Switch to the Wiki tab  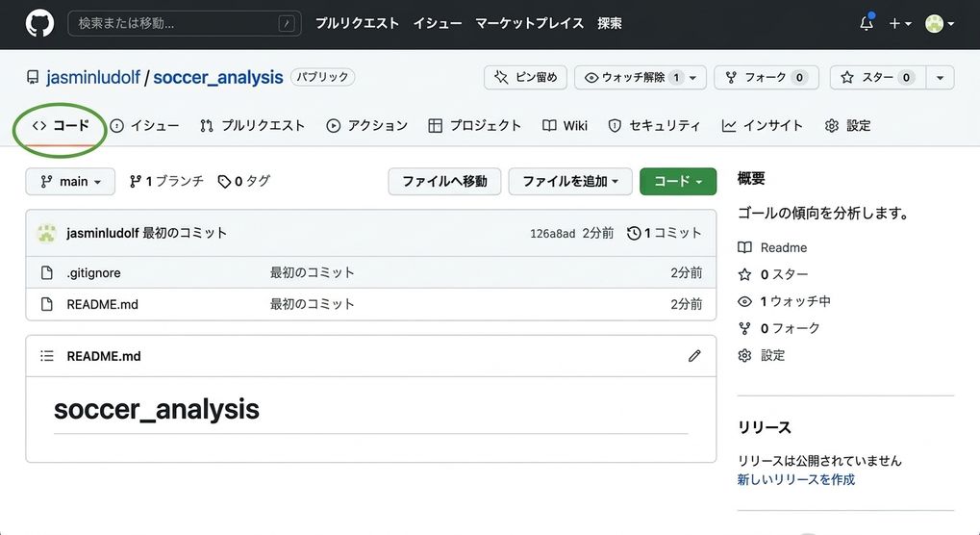click(x=565, y=126)
